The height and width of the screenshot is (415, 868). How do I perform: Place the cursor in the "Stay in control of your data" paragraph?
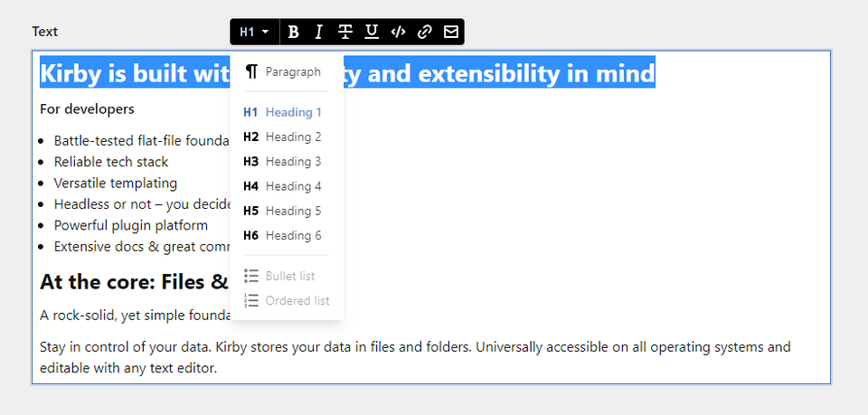415,357
